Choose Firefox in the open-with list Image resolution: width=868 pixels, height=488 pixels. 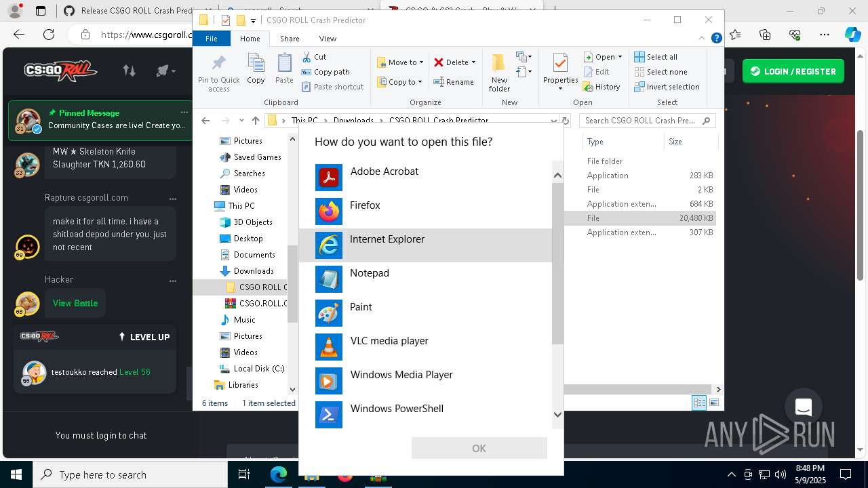(x=426, y=211)
